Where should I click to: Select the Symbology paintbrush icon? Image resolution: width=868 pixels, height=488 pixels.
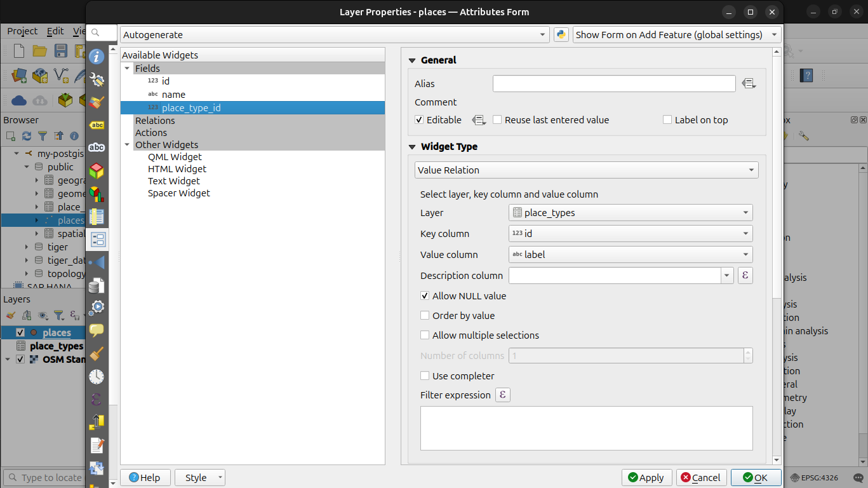tap(97, 100)
